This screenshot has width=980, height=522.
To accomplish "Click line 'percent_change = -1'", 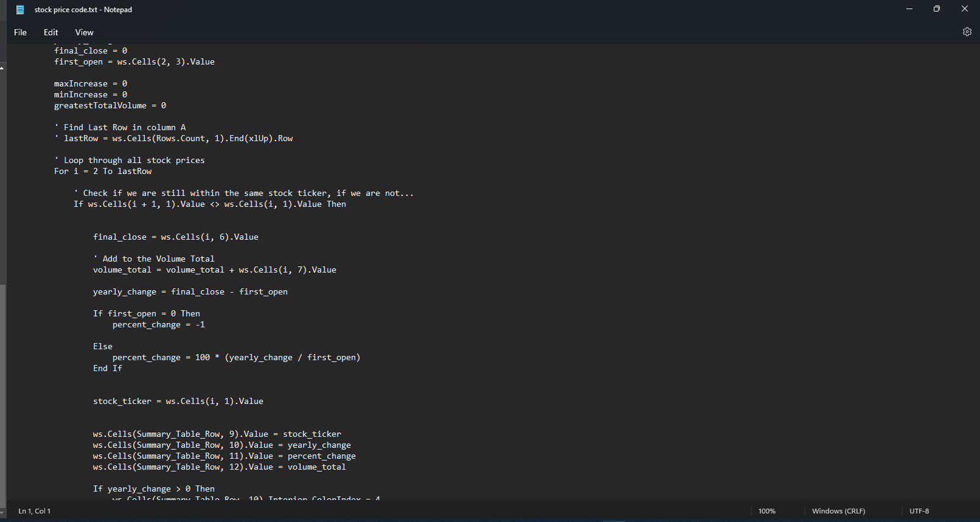I will click(159, 324).
